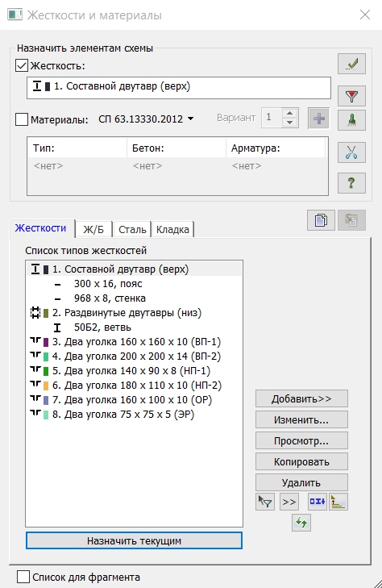Open the Ж/Б tab
Image resolution: width=382 pixels, height=588 pixels.
[93, 229]
